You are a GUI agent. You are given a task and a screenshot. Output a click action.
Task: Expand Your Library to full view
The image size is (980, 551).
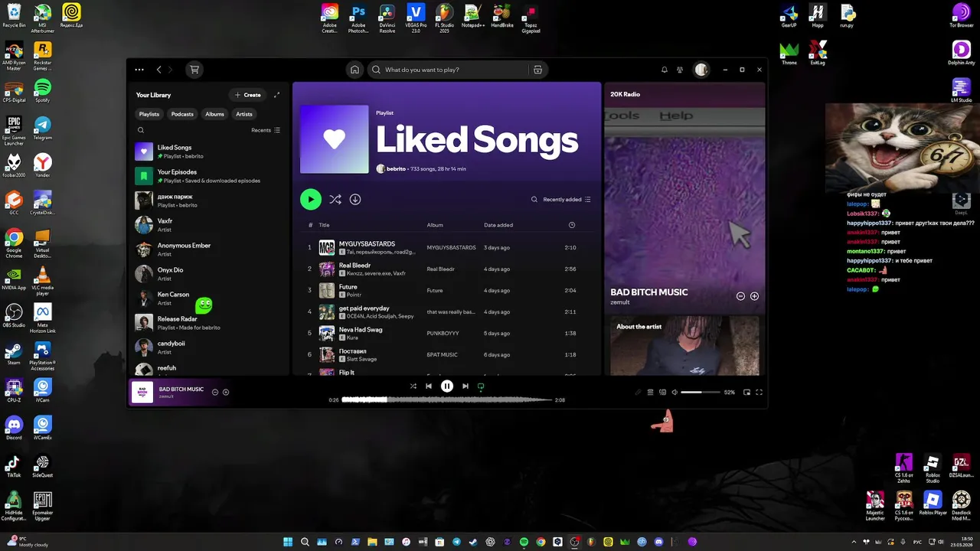click(x=276, y=95)
